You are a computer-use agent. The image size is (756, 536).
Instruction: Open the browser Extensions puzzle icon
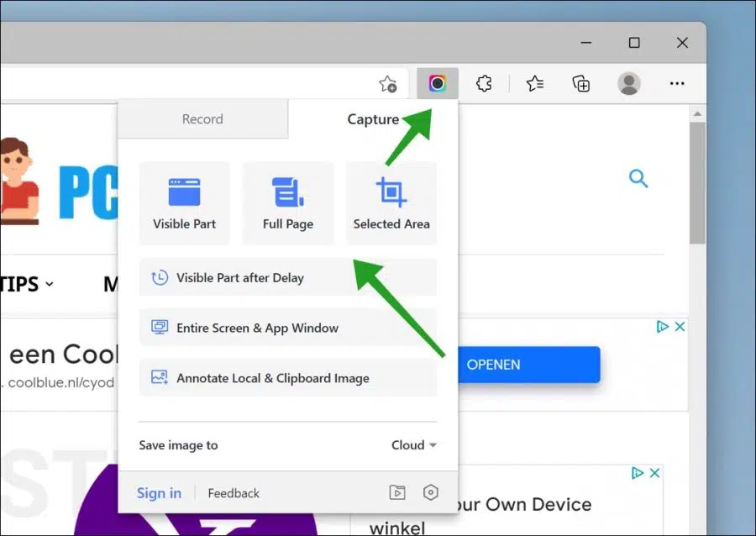(484, 83)
